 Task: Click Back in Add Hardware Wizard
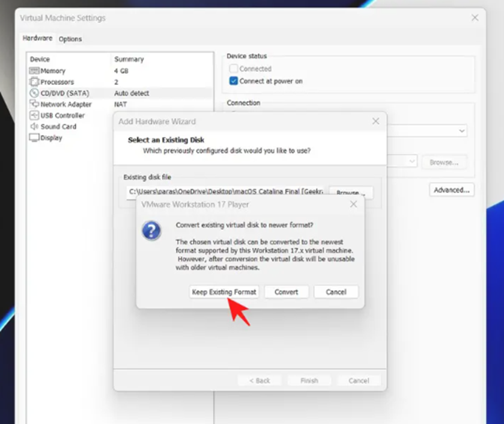[260, 381]
